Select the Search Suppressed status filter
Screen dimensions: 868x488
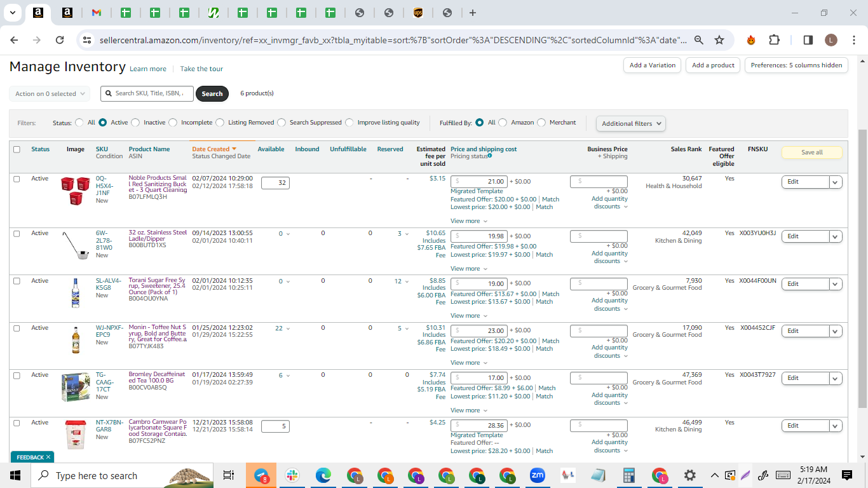pyautogui.click(x=281, y=123)
